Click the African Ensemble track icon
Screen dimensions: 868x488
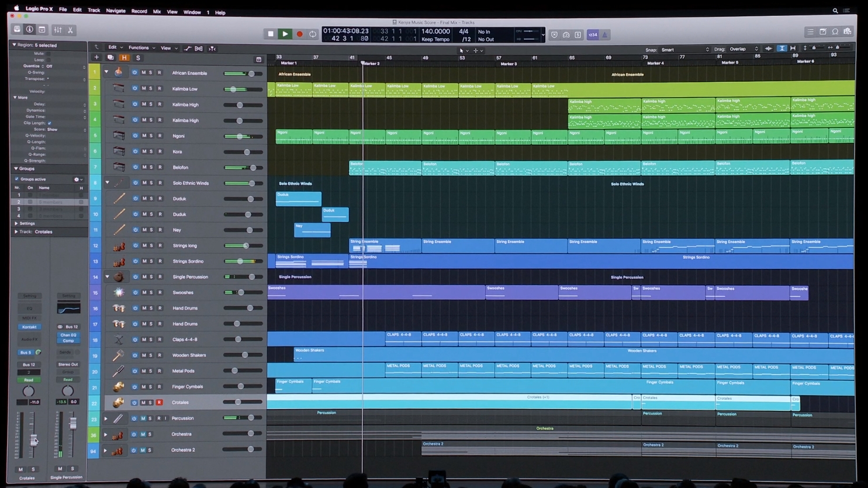tap(119, 72)
